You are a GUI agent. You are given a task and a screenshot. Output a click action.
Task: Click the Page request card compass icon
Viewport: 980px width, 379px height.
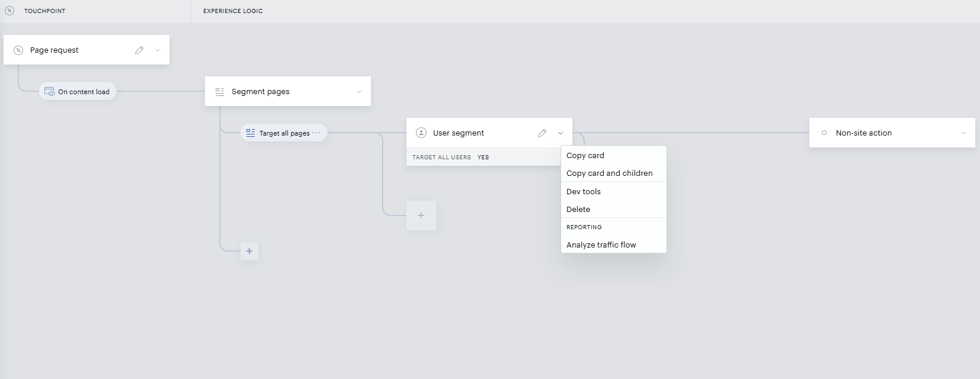(x=18, y=50)
